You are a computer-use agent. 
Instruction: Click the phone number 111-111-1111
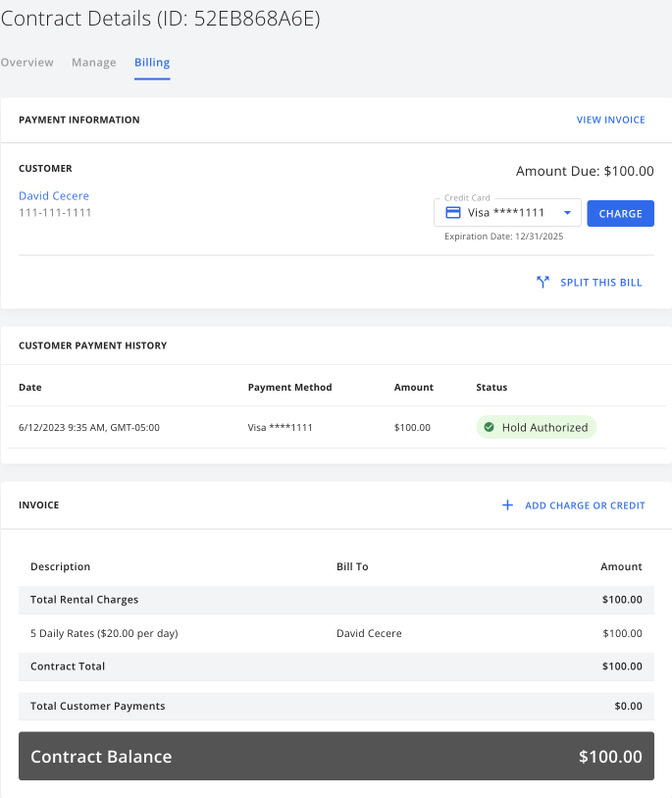55,213
